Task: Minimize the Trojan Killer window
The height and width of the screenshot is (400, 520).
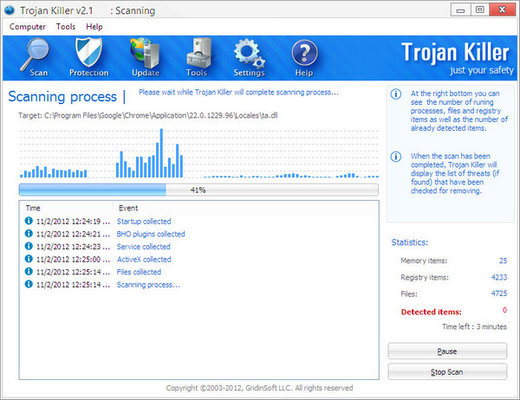Action: click(x=460, y=10)
